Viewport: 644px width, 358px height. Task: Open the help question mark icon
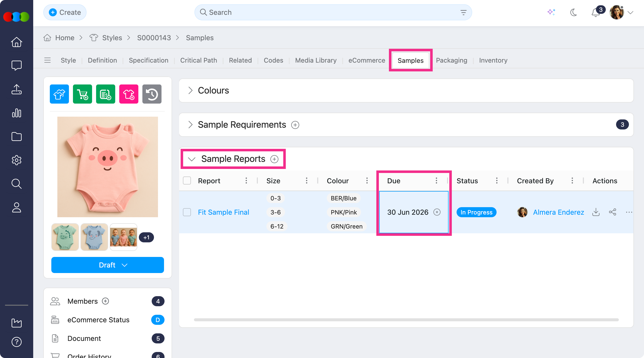coord(17,342)
